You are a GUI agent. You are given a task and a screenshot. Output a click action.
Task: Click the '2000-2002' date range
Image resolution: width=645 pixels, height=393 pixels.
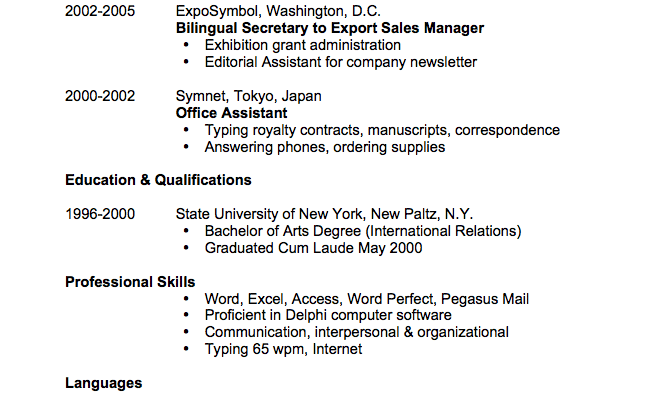click(100, 96)
